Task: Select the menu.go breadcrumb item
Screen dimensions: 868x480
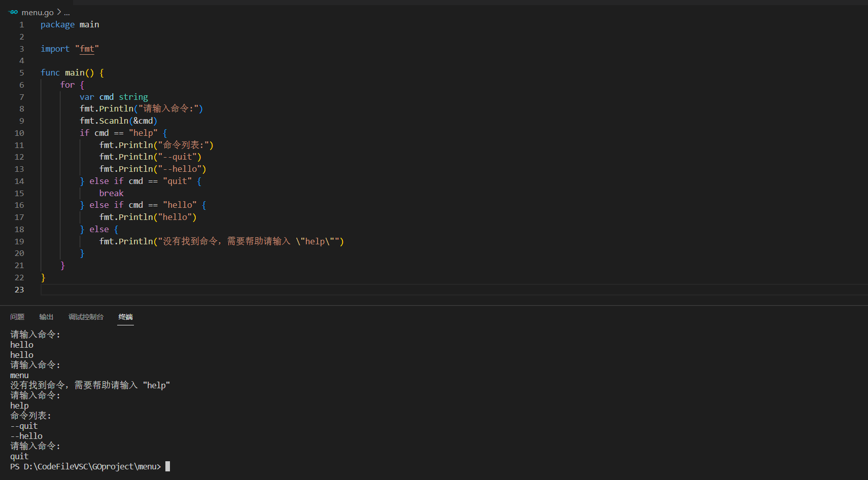Action: [38, 12]
